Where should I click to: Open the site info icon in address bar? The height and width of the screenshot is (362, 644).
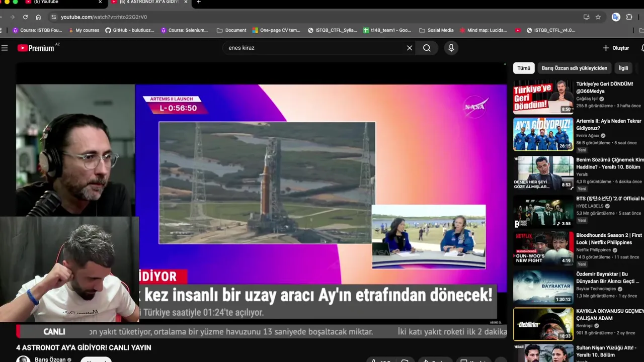tap(54, 17)
